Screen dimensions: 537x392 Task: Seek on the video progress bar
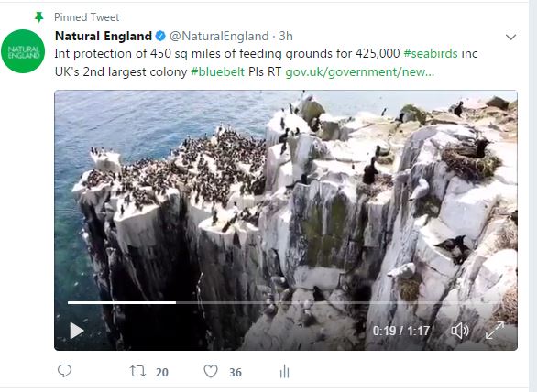point(286,302)
